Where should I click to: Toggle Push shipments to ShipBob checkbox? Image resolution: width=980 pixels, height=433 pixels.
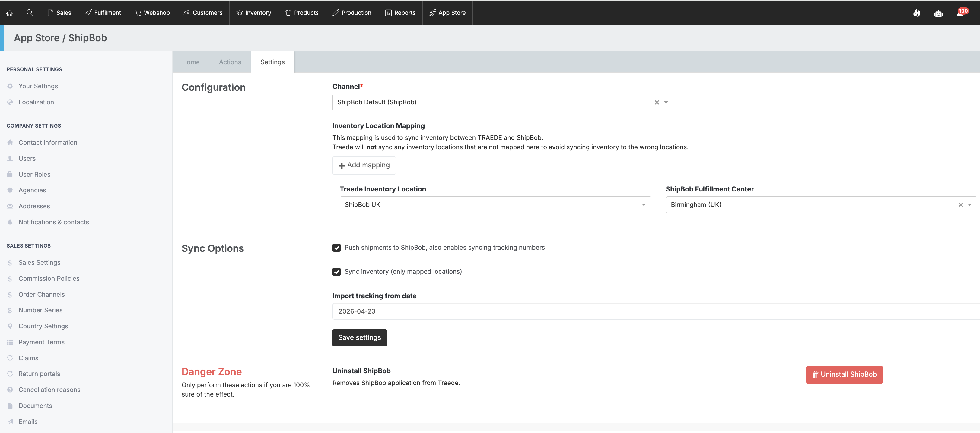pos(336,248)
